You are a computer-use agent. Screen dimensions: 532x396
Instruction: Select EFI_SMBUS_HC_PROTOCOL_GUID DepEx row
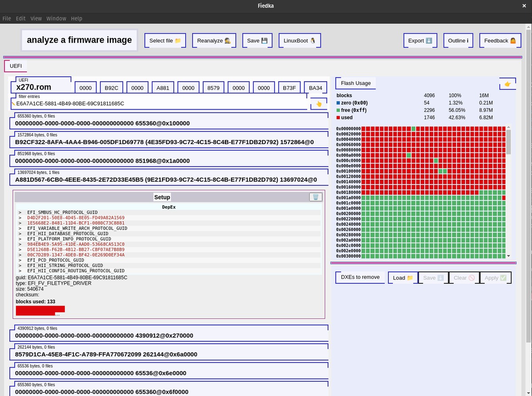[x=169, y=212]
